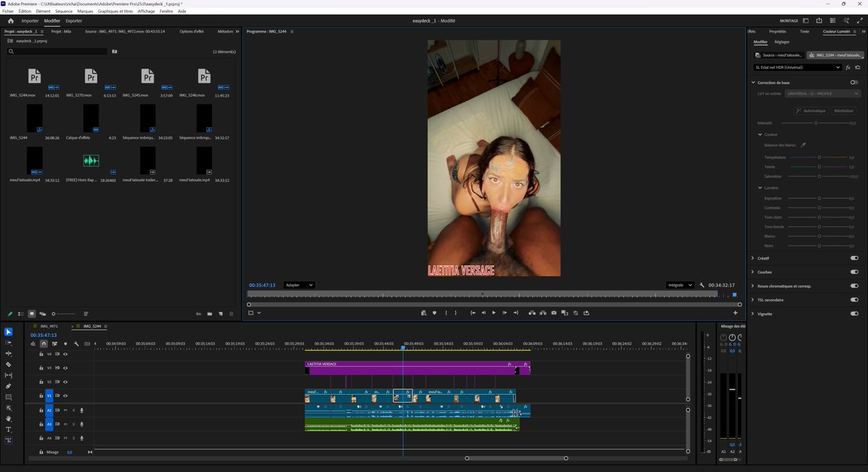
Task: Click the Lumetri fx bypass icon
Action: [x=848, y=67]
